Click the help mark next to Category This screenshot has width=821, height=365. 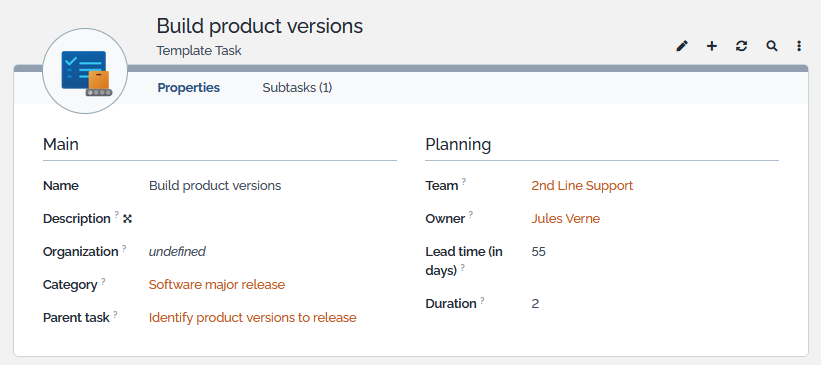103,281
